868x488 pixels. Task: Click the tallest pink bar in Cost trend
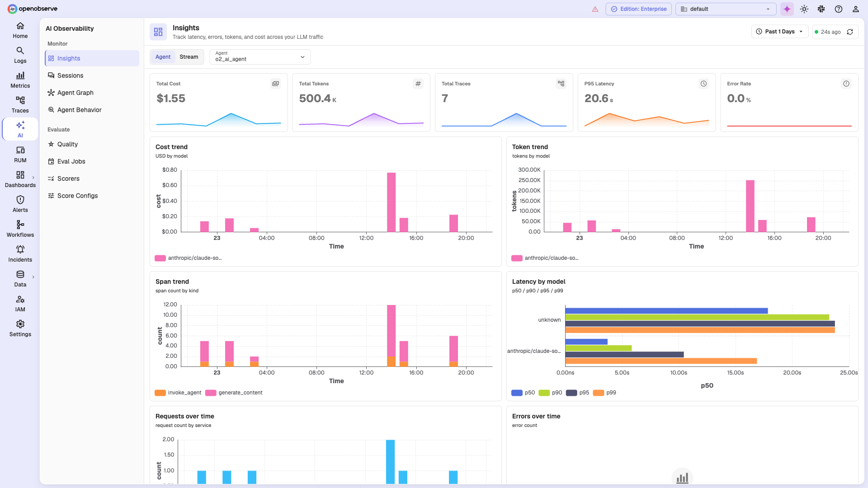pos(392,202)
